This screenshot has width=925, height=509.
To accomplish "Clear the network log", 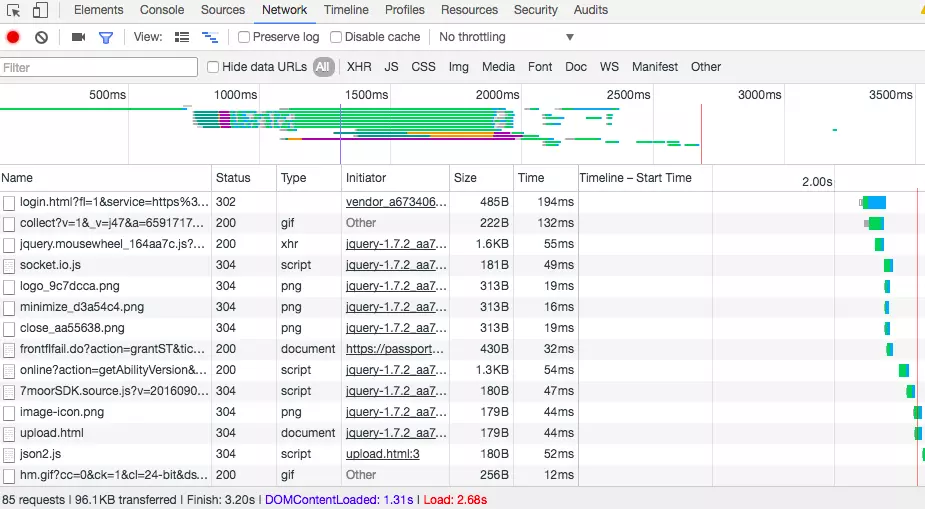I will click(41, 37).
